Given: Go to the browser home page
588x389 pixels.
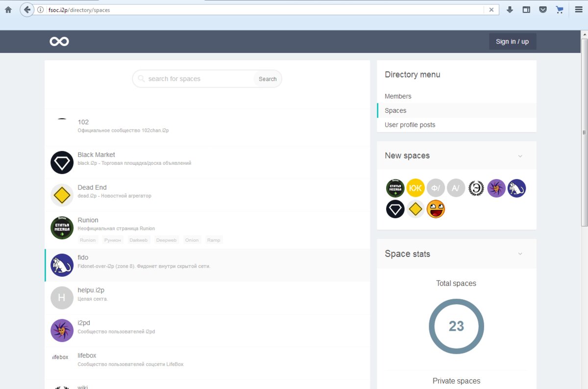Looking at the screenshot, I should 8,10.
